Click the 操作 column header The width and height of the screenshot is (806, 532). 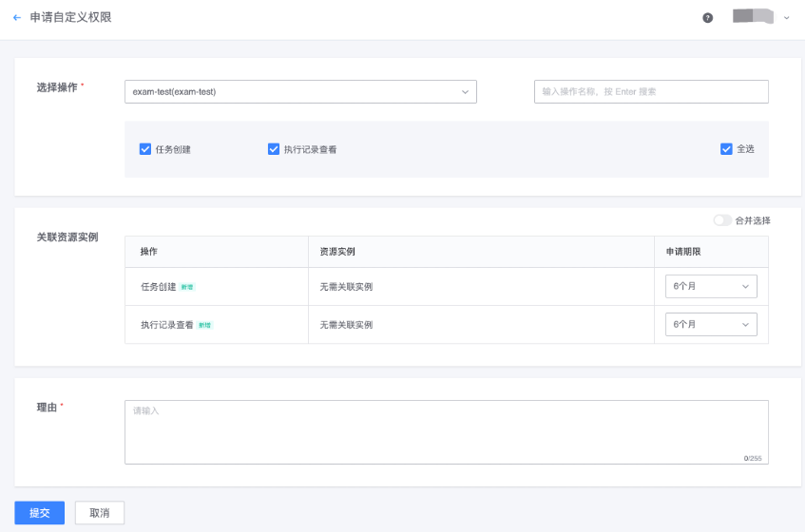148,252
